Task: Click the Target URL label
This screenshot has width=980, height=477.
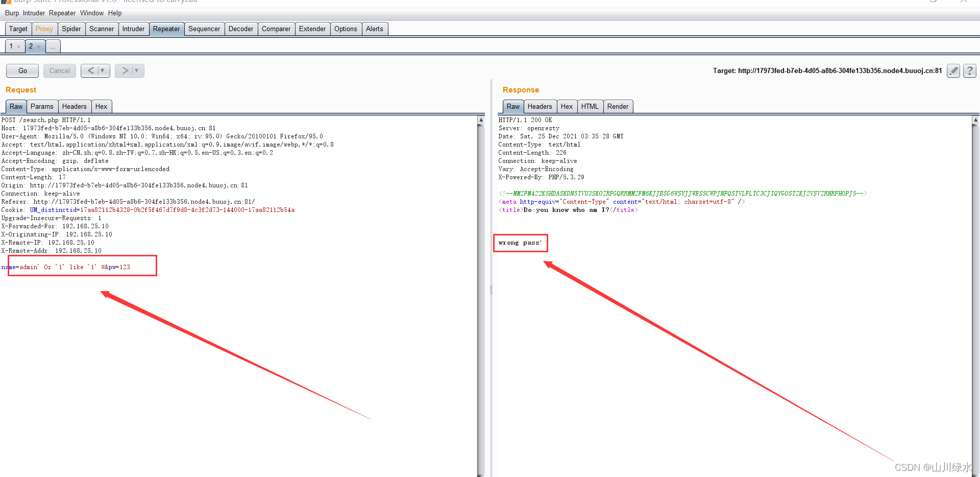Action: pos(827,71)
